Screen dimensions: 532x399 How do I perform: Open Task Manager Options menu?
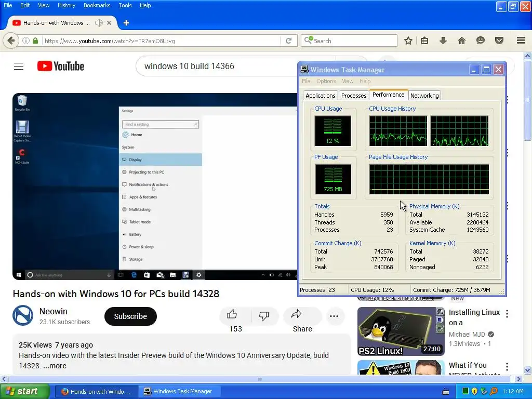[x=326, y=81]
